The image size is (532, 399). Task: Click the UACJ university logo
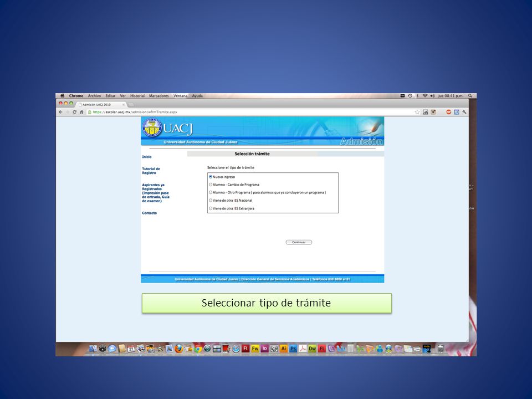[152, 127]
